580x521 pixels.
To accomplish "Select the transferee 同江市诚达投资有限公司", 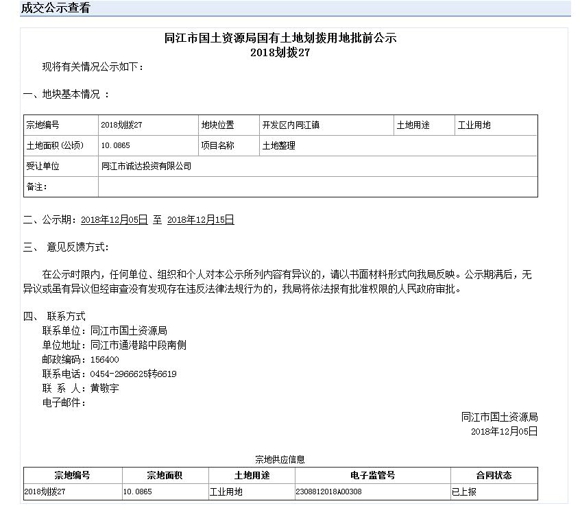I will [146, 166].
